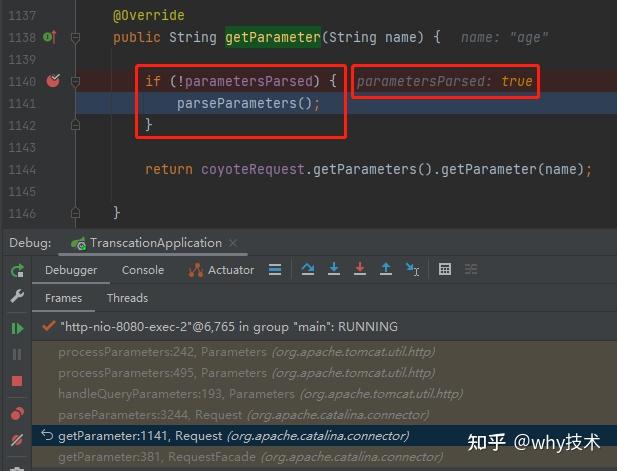Image resolution: width=617 pixels, height=471 pixels.
Task: Click the Trace Current Stream Chain icon
Action: click(471, 270)
